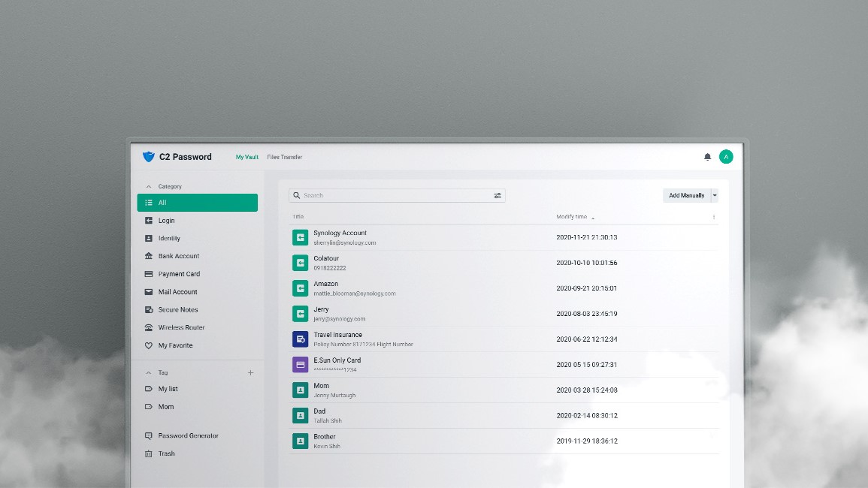Open the Dad entry title

[x=319, y=411]
